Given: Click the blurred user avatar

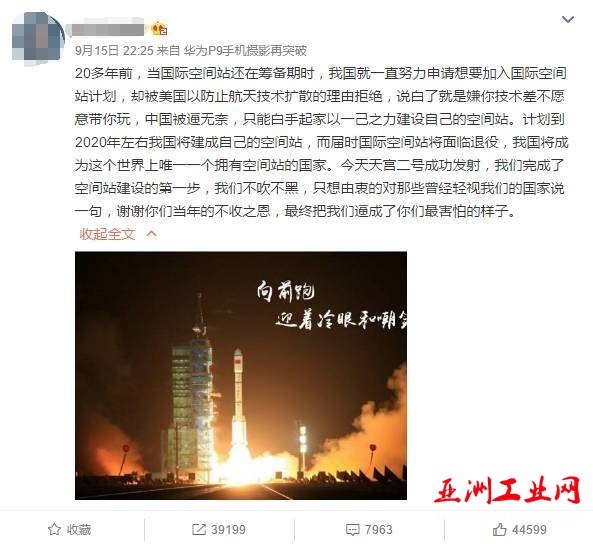Looking at the screenshot, I should click(38, 36).
